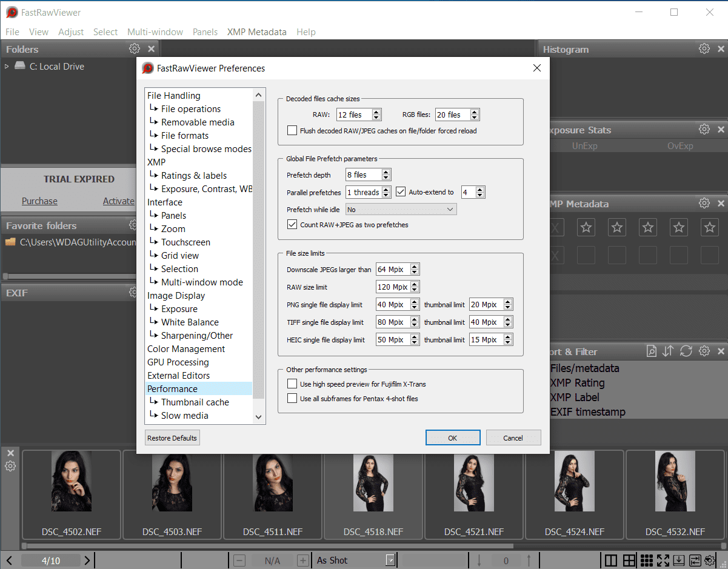728x569 pixels.
Task: Open the File menu
Action: coord(12,32)
